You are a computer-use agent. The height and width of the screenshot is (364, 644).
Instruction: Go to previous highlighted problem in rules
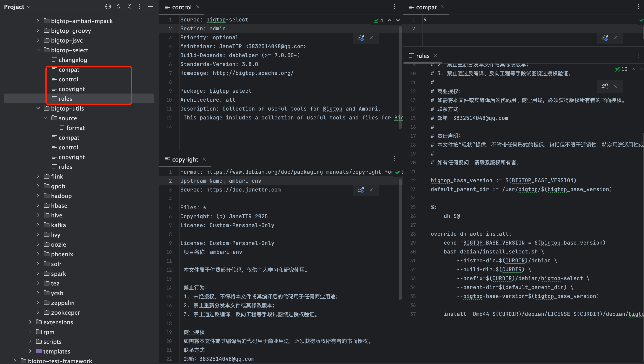pos(633,69)
